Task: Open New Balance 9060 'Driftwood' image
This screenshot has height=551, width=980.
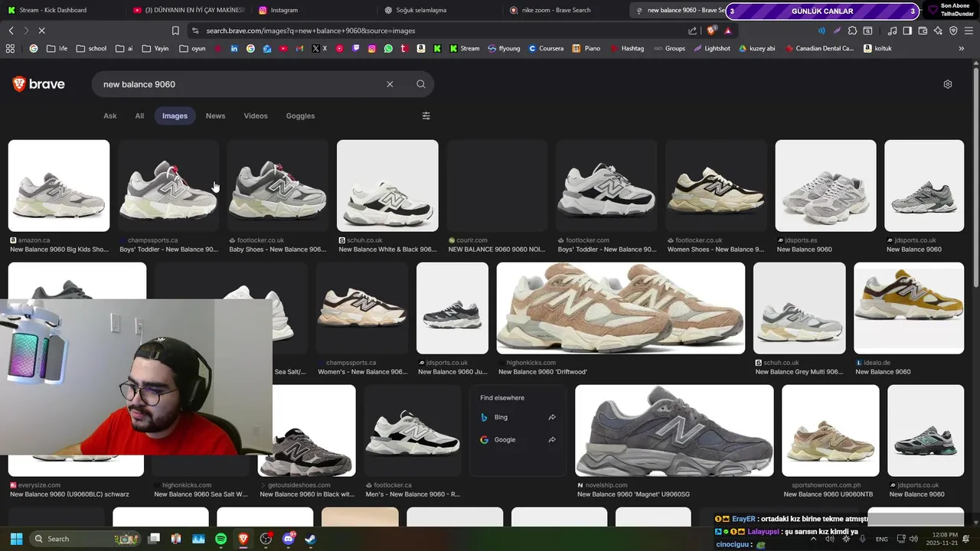Action: [x=621, y=308]
